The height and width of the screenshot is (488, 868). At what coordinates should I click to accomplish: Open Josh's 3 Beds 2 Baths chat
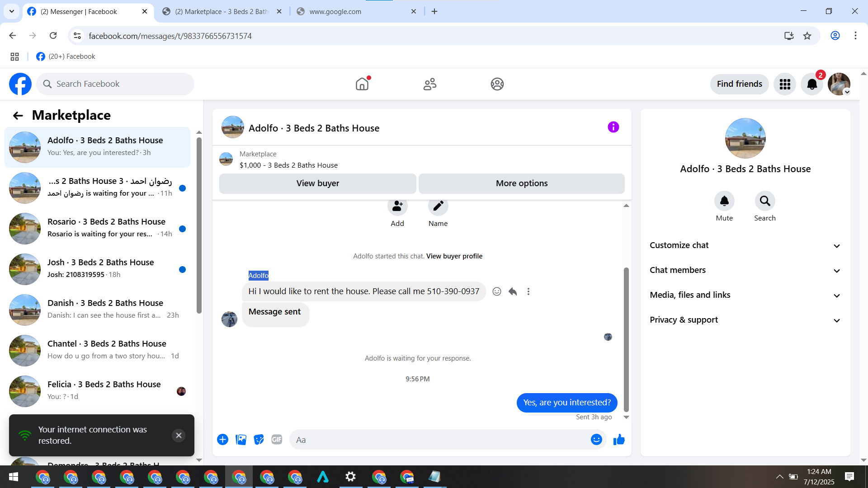click(x=97, y=269)
